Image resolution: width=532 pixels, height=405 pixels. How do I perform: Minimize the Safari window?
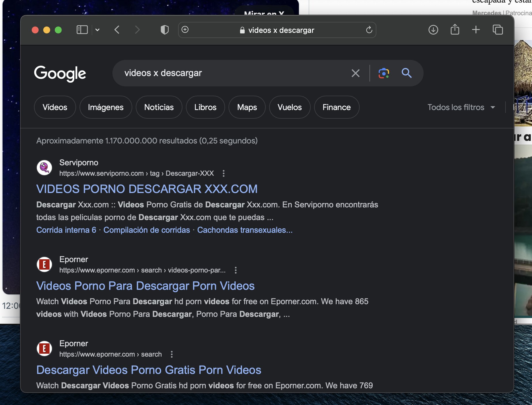point(47,30)
